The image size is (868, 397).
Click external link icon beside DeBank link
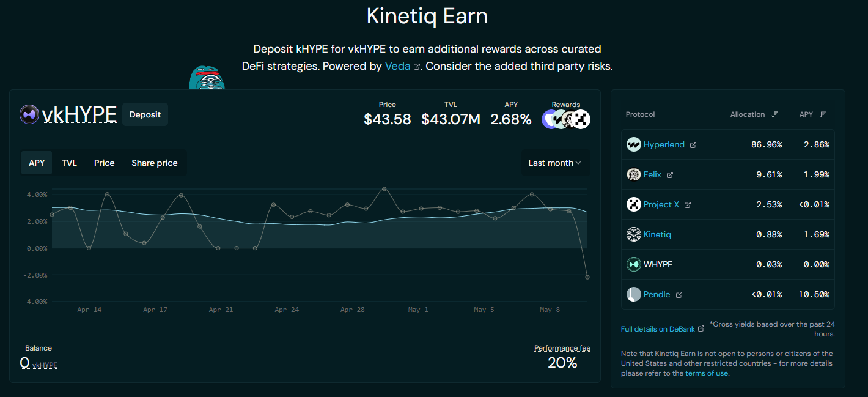click(701, 328)
